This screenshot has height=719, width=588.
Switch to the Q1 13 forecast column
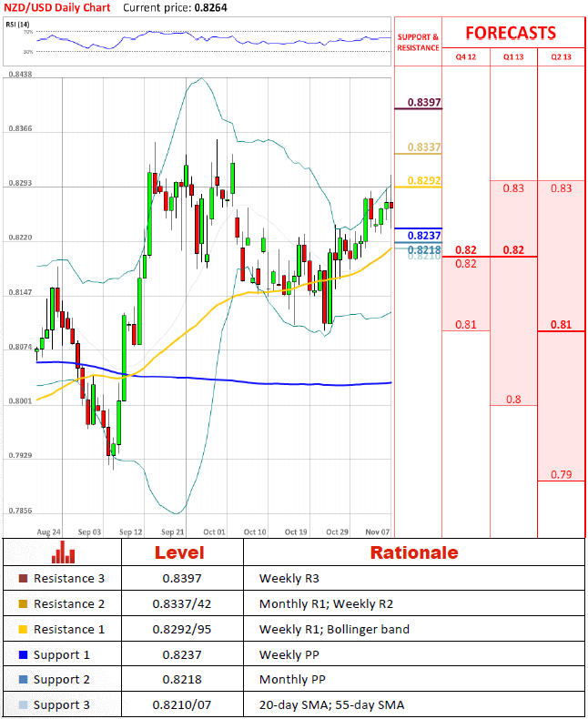513,56
